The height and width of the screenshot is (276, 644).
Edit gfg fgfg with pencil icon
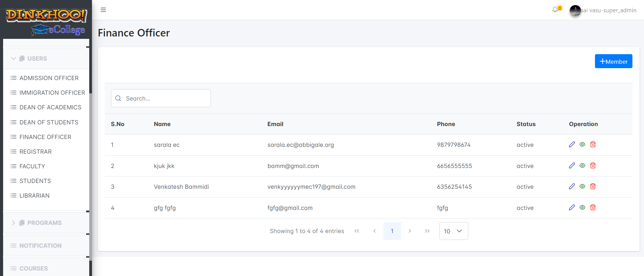pos(572,208)
